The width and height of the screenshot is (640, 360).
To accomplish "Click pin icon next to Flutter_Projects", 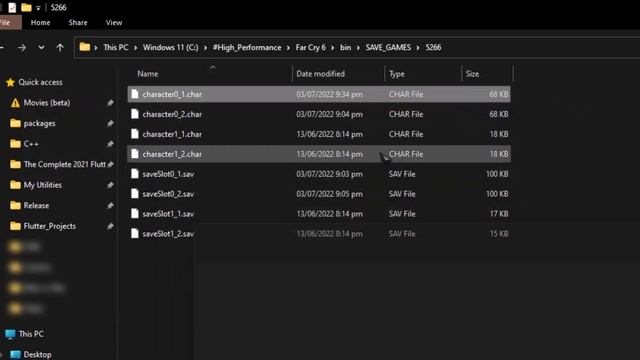I will pyautogui.click(x=110, y=226).
